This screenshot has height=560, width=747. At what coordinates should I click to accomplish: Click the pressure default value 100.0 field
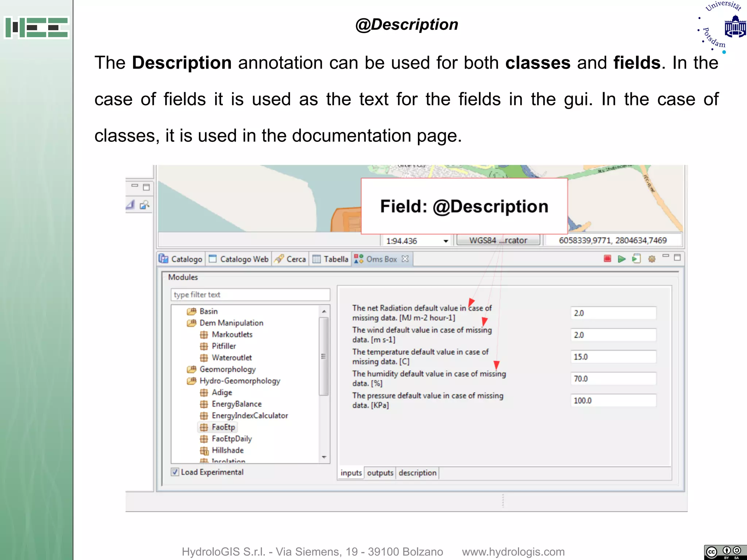(x=614, y=401)
